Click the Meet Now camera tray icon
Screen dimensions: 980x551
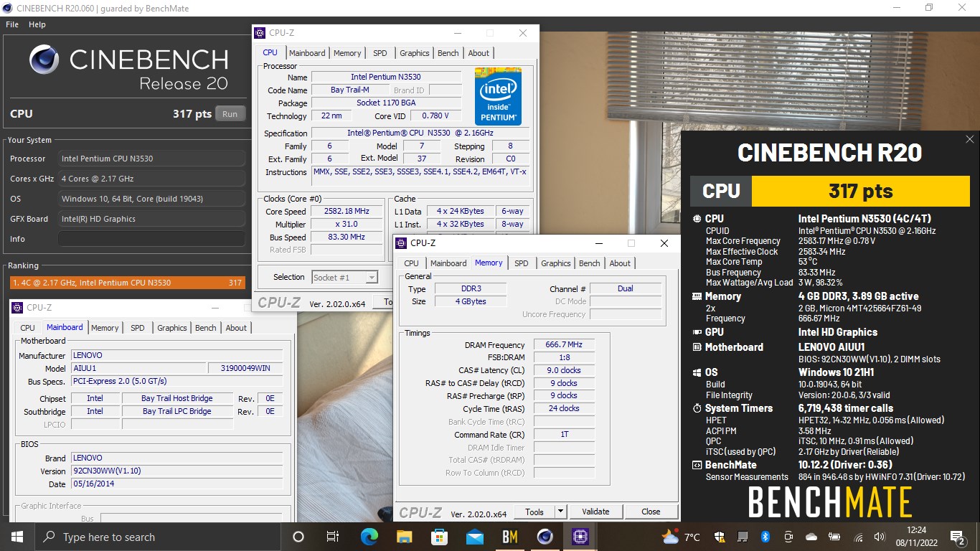788,537
